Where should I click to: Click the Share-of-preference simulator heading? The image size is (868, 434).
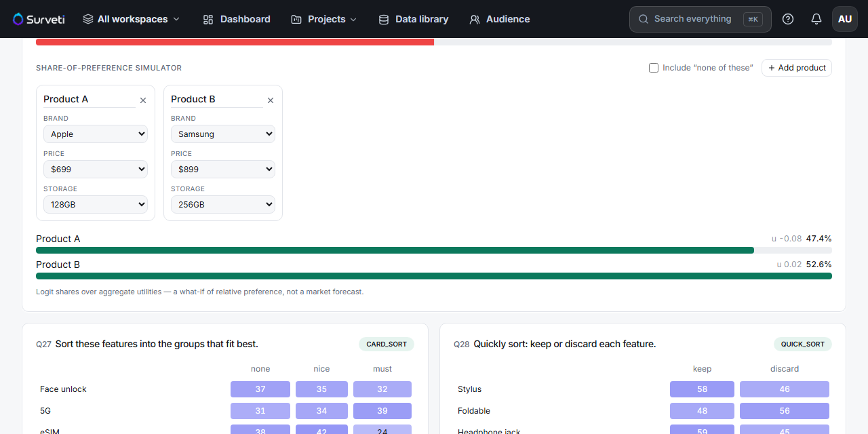coord(108,68)
